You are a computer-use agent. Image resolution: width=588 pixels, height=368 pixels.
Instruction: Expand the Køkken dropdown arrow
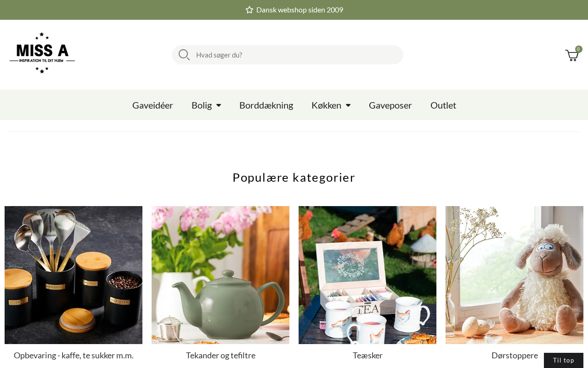tap(348, 105)
